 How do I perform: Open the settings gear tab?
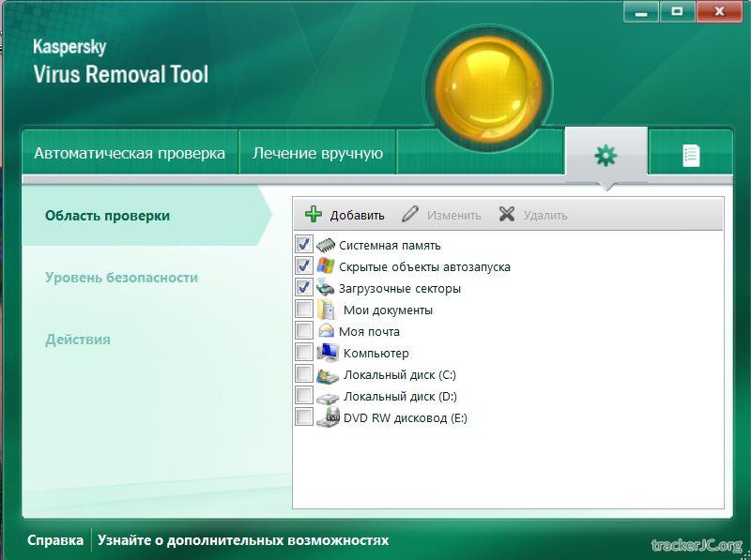tap(605, 155)
